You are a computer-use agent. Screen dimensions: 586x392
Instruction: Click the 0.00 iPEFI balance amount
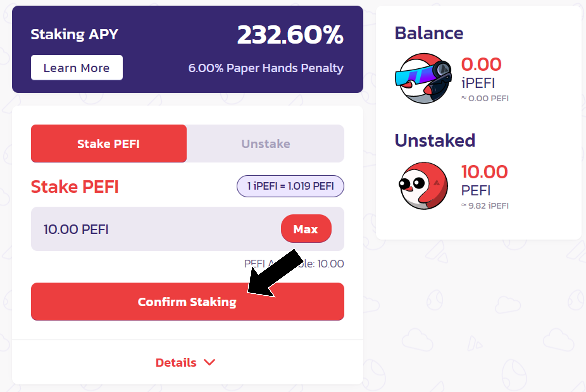[x=481, y=64]
